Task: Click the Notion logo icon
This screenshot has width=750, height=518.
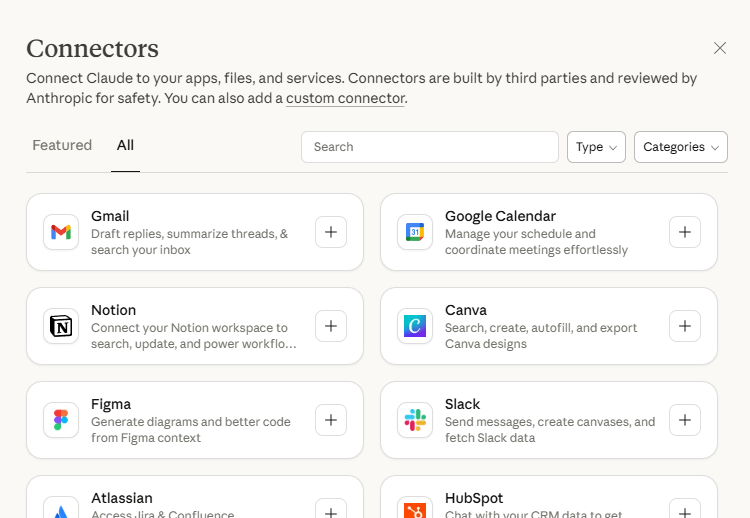Action: [61, 326]
